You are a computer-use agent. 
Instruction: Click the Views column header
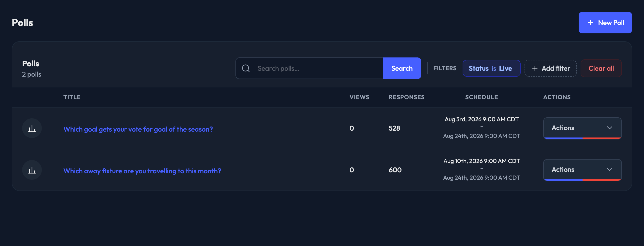(x=359, y=97)
